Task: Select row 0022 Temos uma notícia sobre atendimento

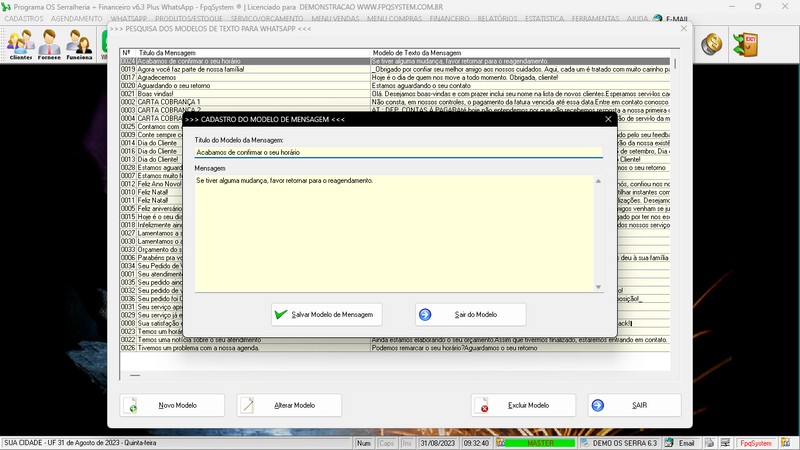Action: (395, 339)
